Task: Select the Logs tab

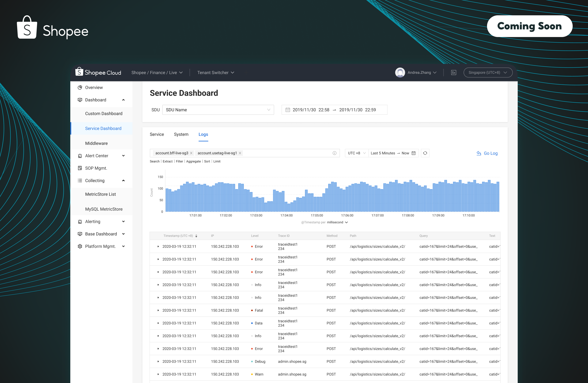Action: point(203,134)
